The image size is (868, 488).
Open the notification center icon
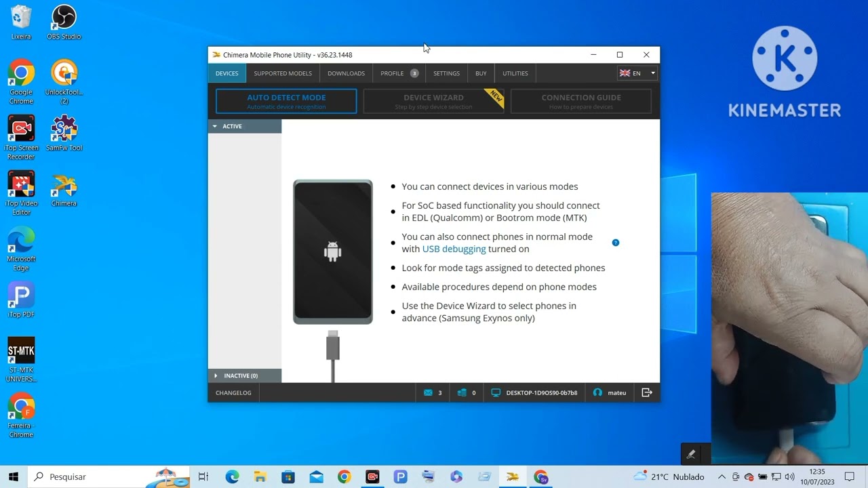(850, 477)
